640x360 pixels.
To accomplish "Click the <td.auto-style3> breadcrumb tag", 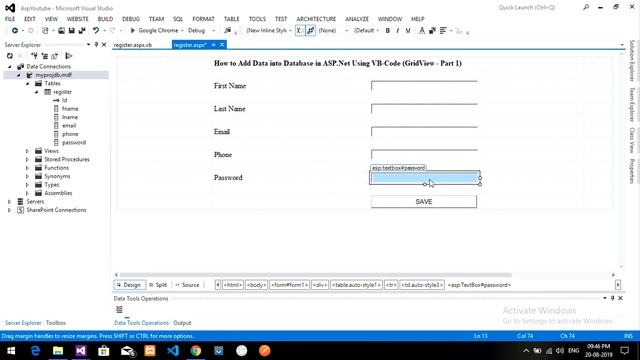I will [x=422, y=285].
